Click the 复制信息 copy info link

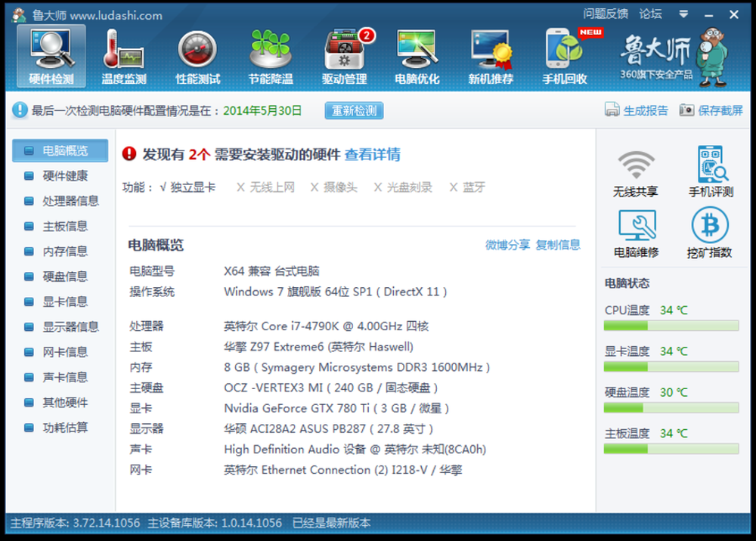pos(558,245)
